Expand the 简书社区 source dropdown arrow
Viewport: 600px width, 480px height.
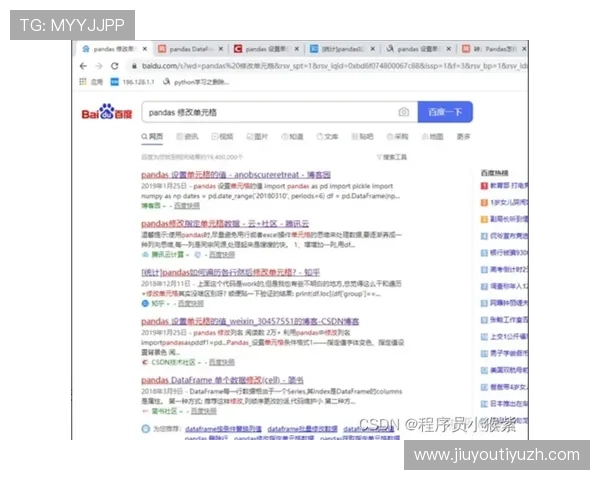pyautogui.click(x=181, y=411)
